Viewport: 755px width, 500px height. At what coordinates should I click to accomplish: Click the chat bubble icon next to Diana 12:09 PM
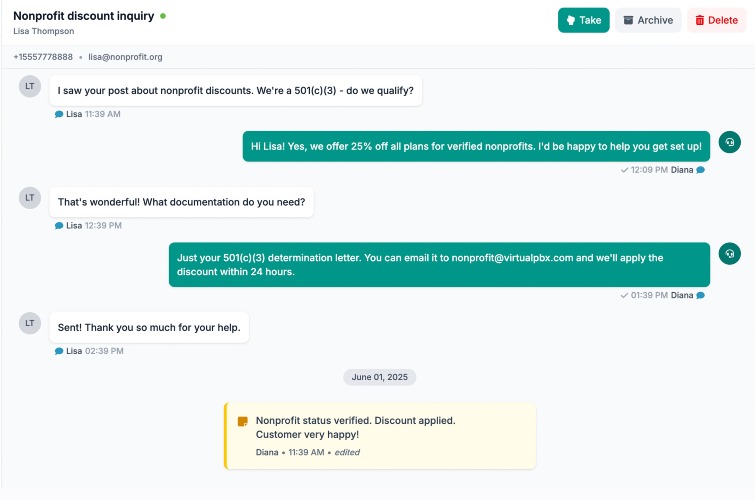701,170
